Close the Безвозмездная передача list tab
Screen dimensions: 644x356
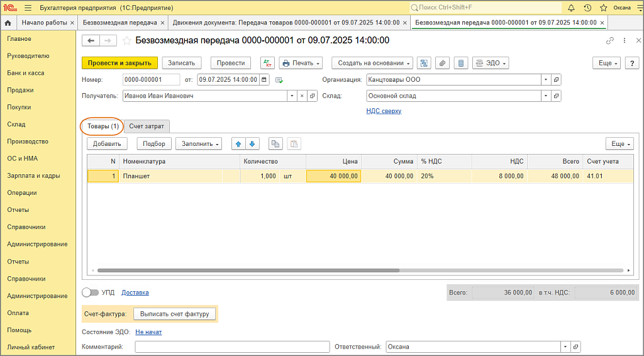pos(162,23)
